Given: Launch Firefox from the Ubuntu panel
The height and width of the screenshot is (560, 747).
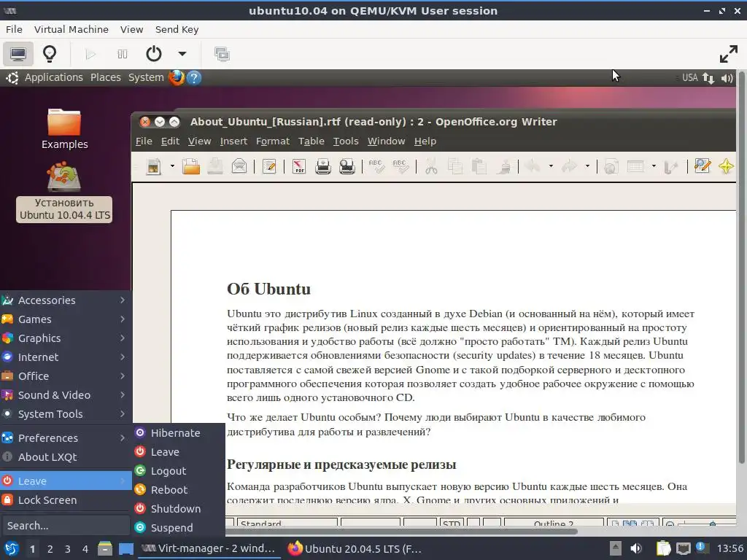Looking at the screenshot, I should point(177,77).
